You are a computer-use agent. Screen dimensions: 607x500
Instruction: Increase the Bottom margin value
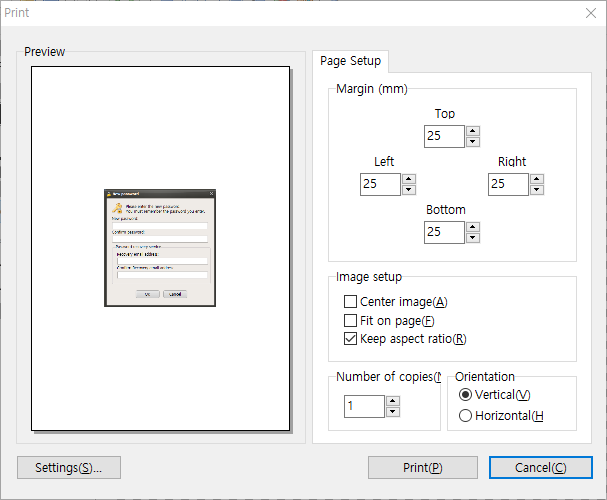pos(473,227)
